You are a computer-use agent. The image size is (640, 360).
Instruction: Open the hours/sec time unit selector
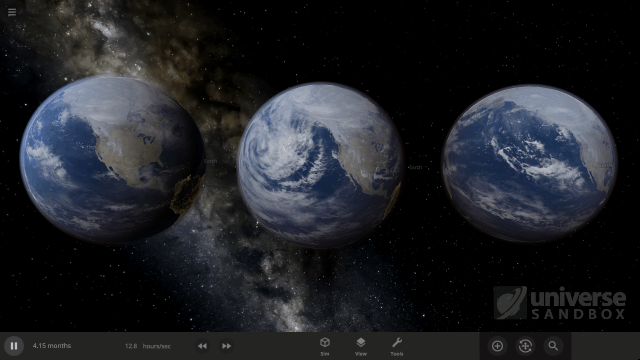[157, 346]
